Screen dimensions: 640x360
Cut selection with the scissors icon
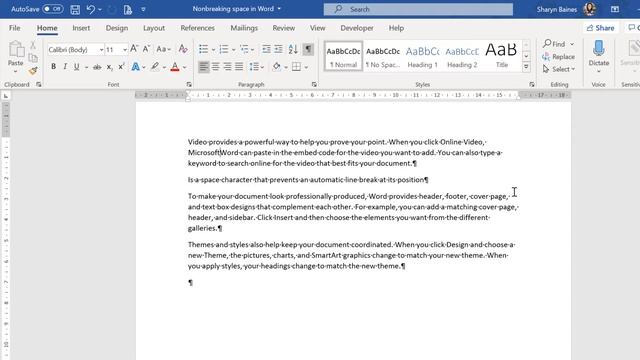tap(33, 45)
